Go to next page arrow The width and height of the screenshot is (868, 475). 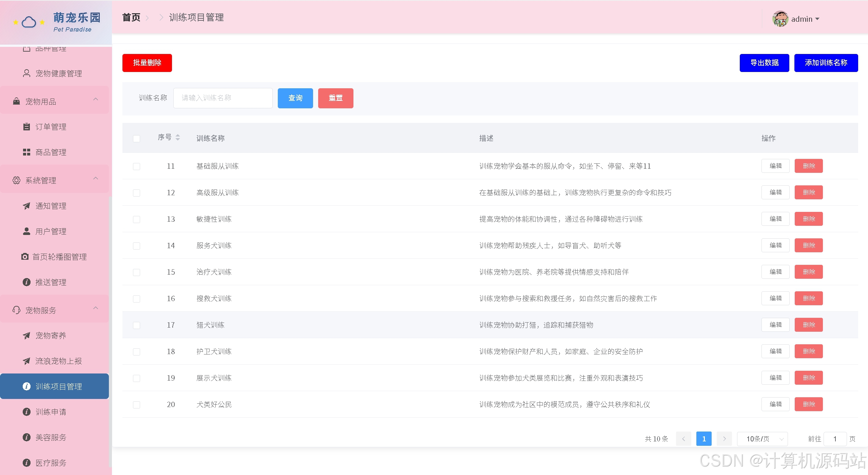724,439
